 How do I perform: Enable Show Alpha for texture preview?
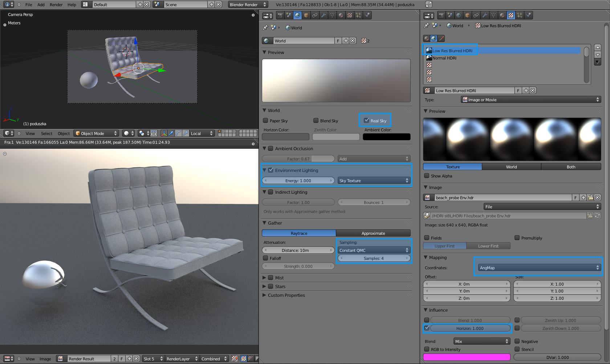point(427,176)
